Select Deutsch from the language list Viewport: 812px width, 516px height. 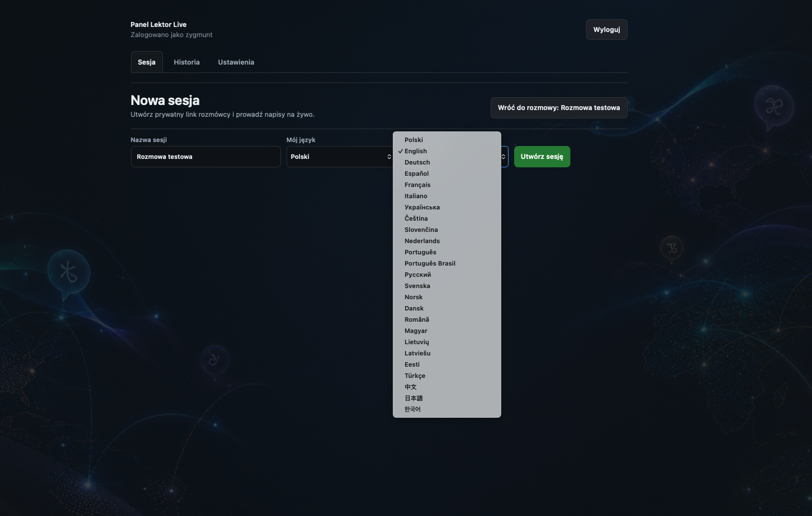(x=447, y=162)
